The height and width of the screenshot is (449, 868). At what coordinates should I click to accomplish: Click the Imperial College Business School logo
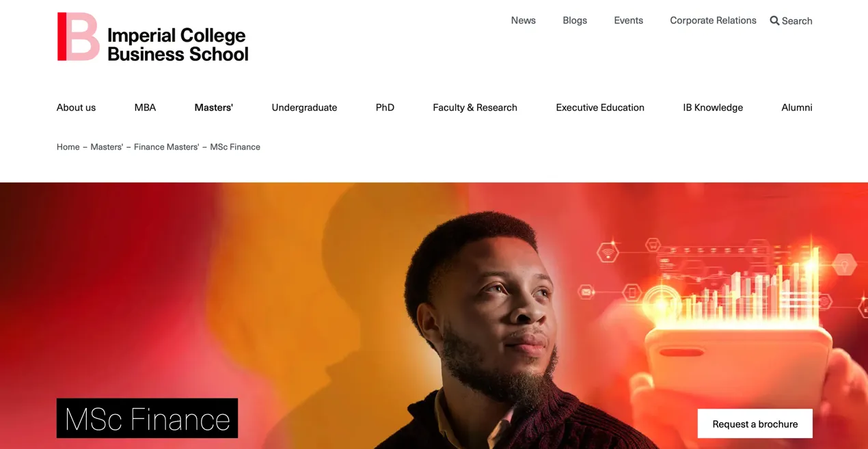[152, 38]
